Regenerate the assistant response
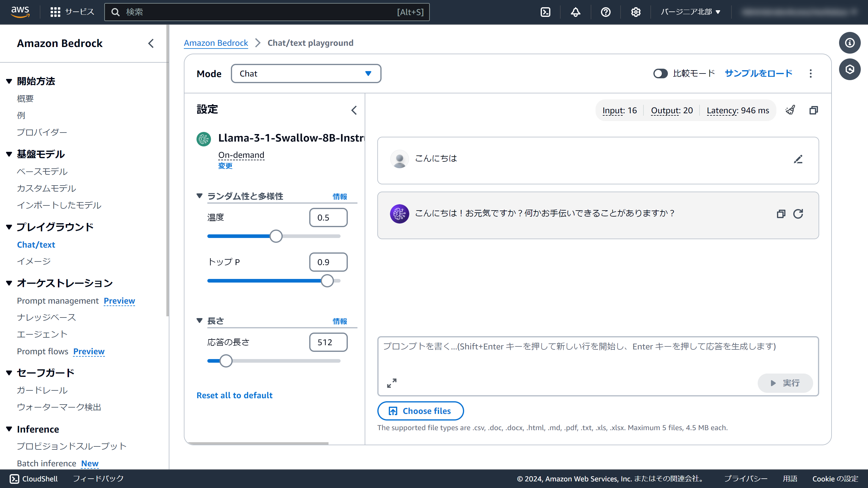Viewport: 868px width, 488px height. (x=798, y=214)
